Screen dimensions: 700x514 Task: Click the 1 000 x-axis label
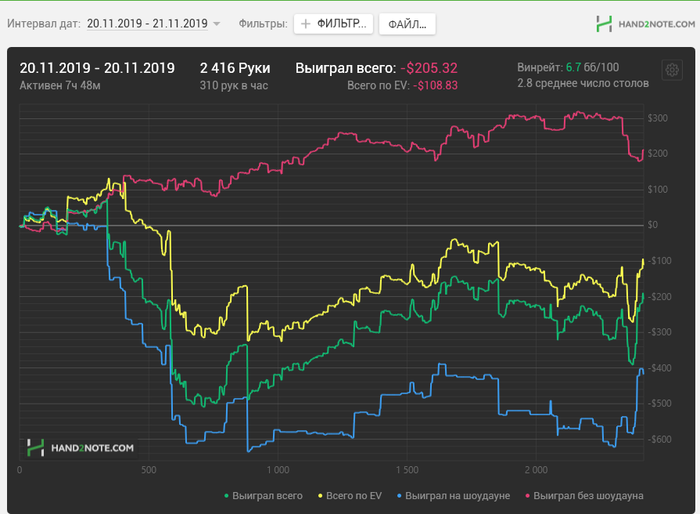pos(278,470)
